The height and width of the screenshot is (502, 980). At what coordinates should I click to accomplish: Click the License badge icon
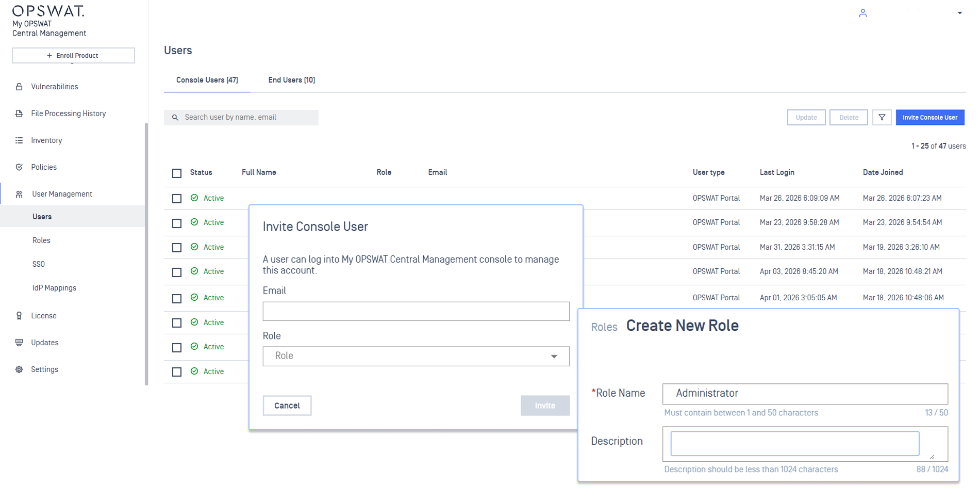coord(19,316)
